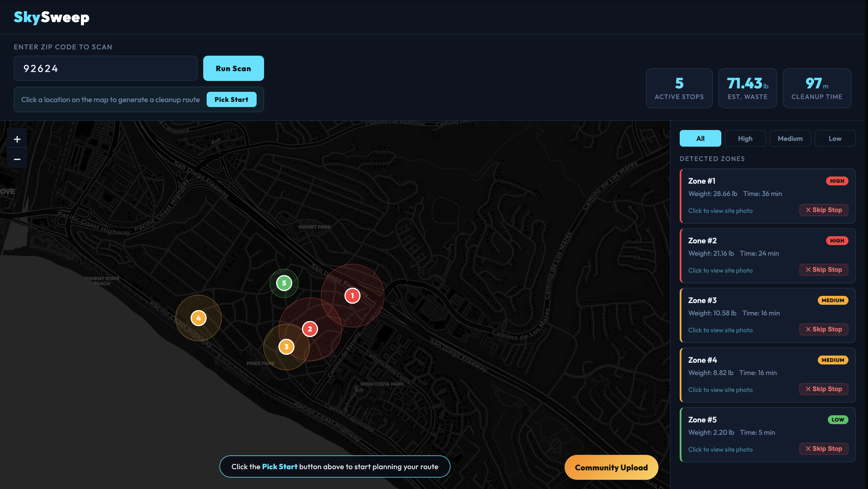Skip the Zone #3 stop

point(823,329)
